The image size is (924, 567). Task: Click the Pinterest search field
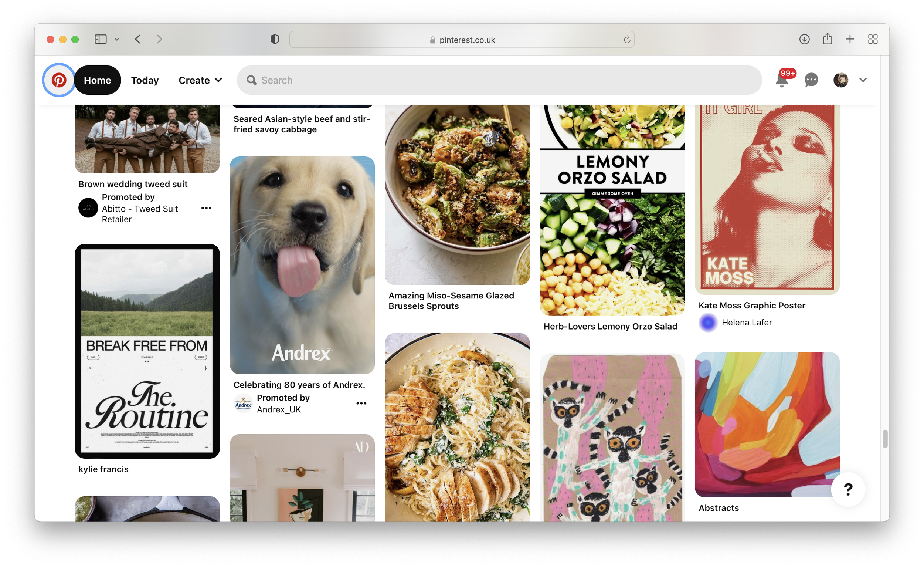pos(499,80)
